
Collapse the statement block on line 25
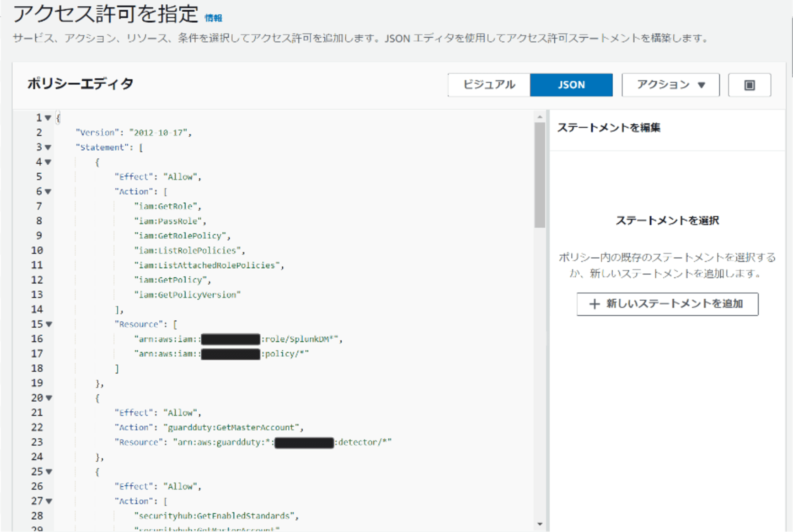pos(49,472)
